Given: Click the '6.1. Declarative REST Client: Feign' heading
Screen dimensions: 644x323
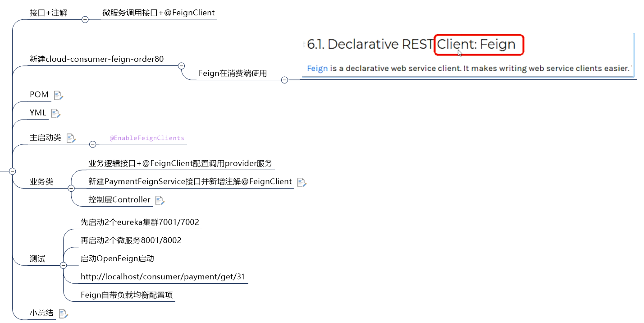Looking at the screenshot, I should (411, 44).
